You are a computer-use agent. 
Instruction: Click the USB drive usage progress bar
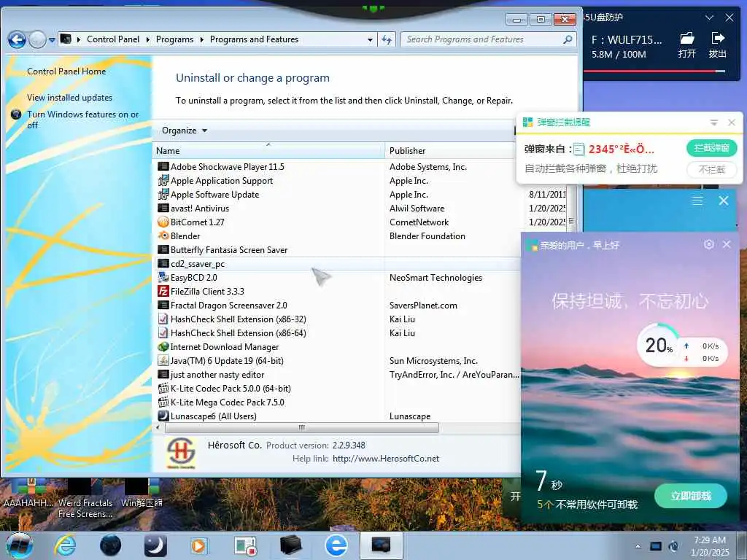pyautogui.click(x=654, y=71)
